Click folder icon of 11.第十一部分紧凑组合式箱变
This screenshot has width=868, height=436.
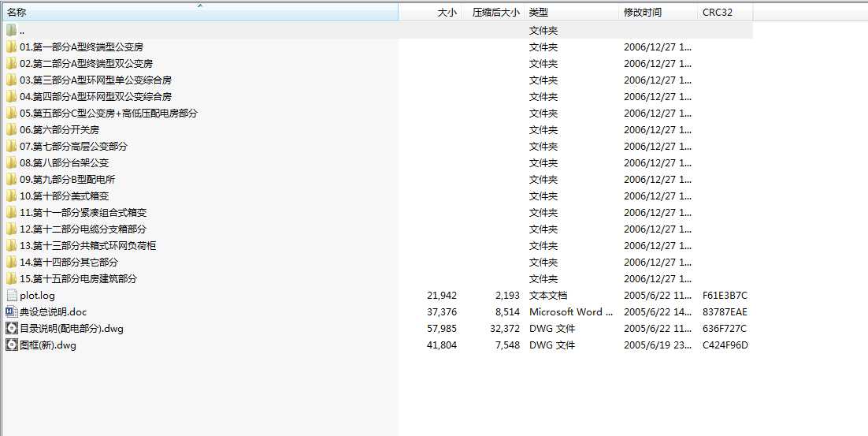pyautogui.click(x=11, y=212)
